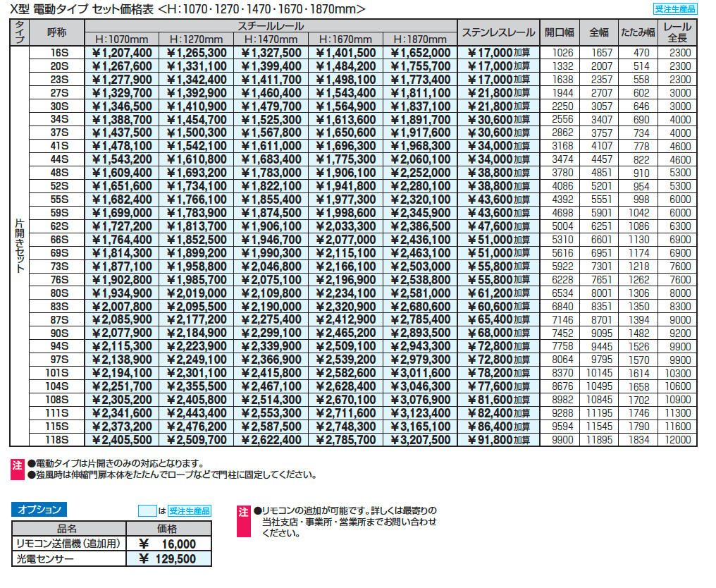This screenshot has width=716, height=588.
Task: Click the 受注生産品 badge beside the table title
Action: [x=675, y=9]
